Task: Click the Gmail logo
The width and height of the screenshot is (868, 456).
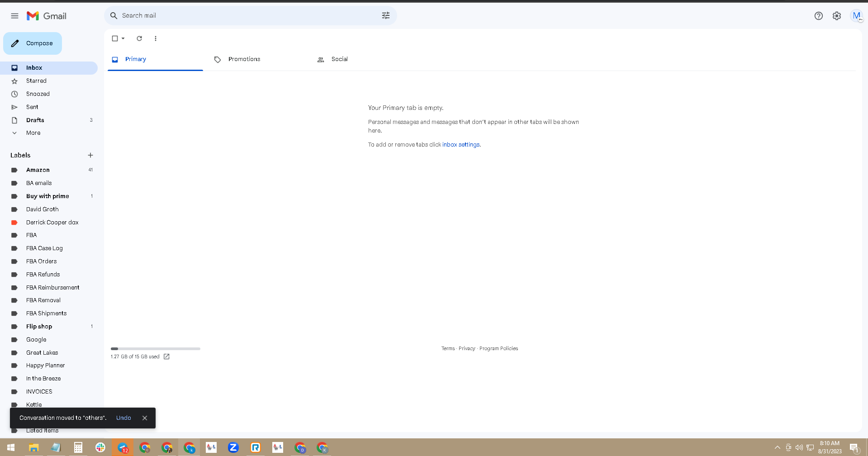Action: point(47,16)
